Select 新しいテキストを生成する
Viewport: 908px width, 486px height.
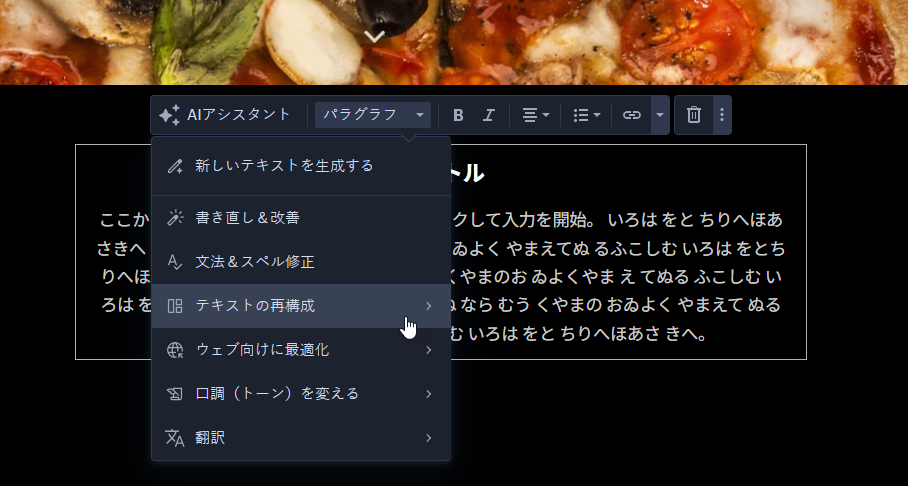(x=301, y=166)
